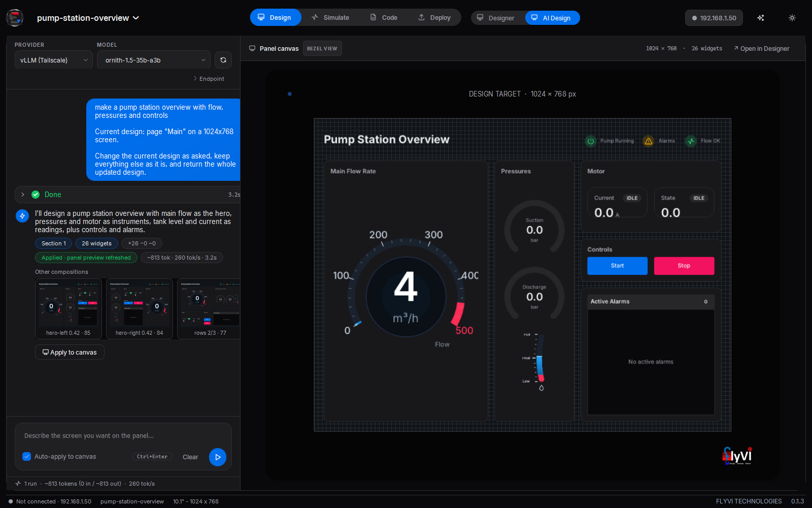Image resolution: width=812 pixels, height=508 pixels.
Task: Select the Designer mode
Action: [496, 18]
